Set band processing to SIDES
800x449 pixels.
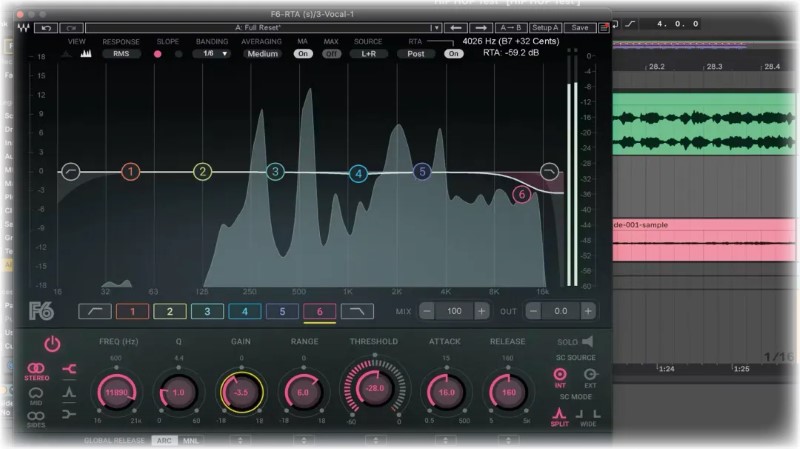click(36, 419)
